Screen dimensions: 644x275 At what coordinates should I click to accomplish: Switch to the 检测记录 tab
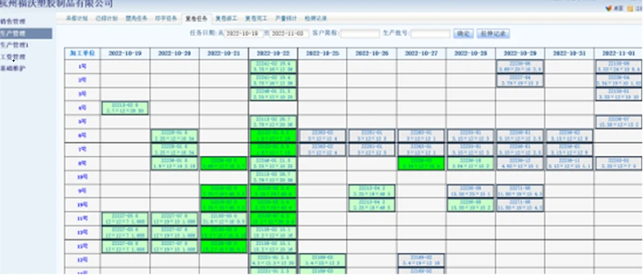pyautogui.click(x=316, y=18)
